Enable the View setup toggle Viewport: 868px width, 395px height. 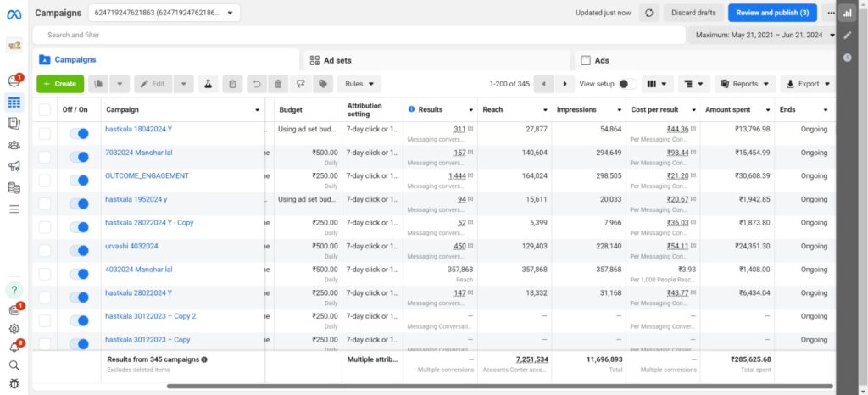(x=627, y=84)
